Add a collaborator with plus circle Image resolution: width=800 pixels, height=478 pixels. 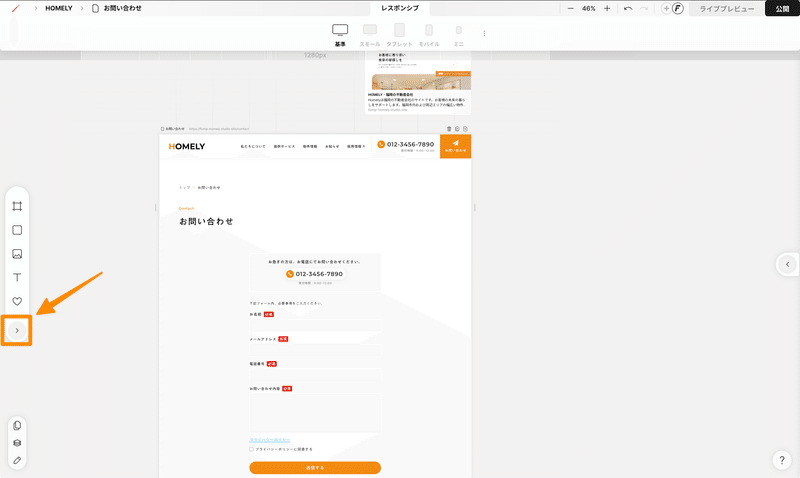(666, 8)
